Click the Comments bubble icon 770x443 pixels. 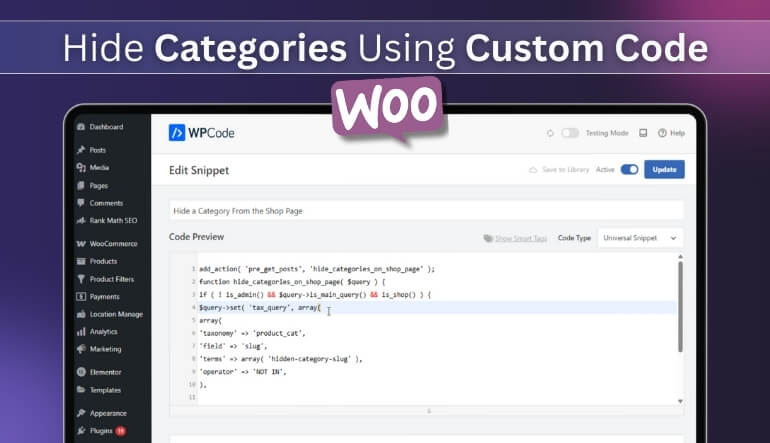(x=81, y=203)
